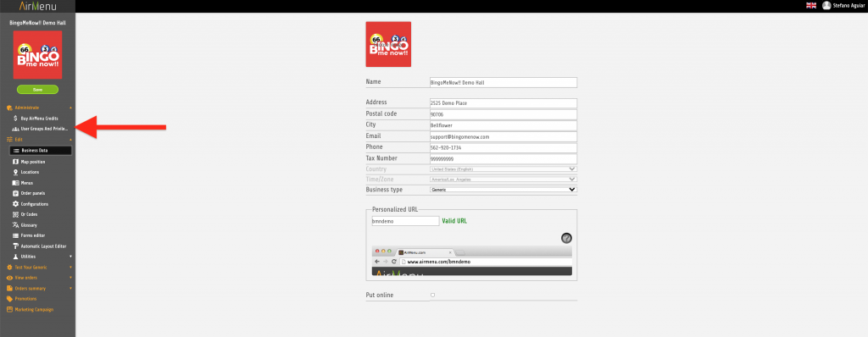Image resolution: width=868 pixels, height=337 pixels.
Task: Click the Forms editor menu label
Action: click(x=33, y=235)
